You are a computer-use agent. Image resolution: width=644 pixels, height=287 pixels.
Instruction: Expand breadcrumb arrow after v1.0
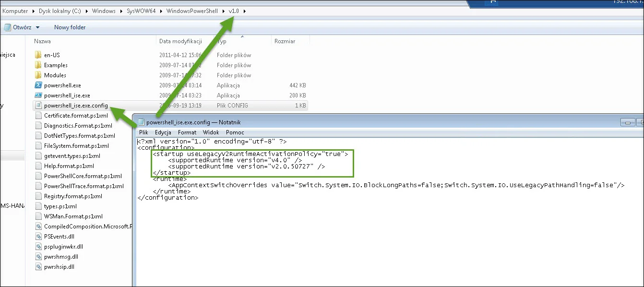coord(245,11)
